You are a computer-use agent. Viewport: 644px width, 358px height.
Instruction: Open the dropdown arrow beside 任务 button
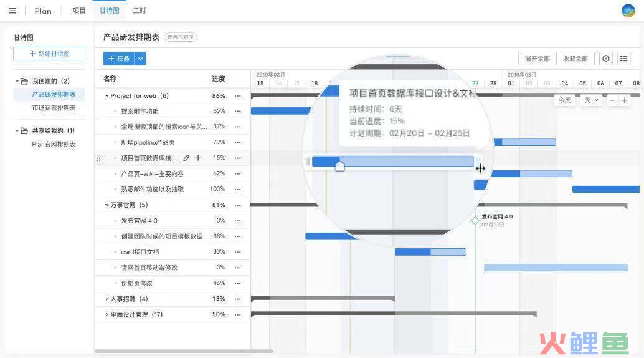pos(141,59)
